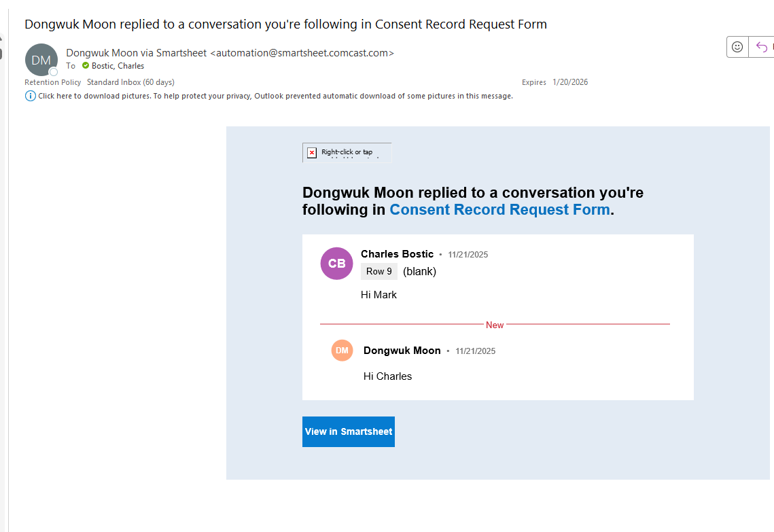Click the blue info icon about pictures
This screenshot has width=774, height=532.
[x=30, y=96]
